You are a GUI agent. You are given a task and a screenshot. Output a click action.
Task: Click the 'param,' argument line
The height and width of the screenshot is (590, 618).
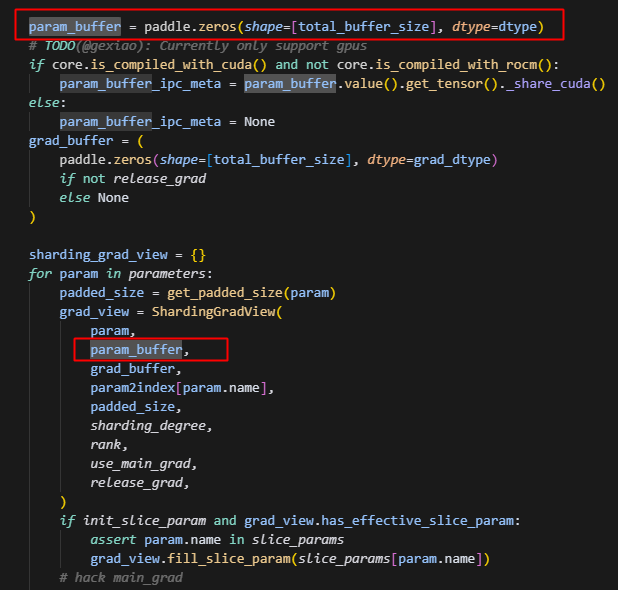[x=113, y=331]
